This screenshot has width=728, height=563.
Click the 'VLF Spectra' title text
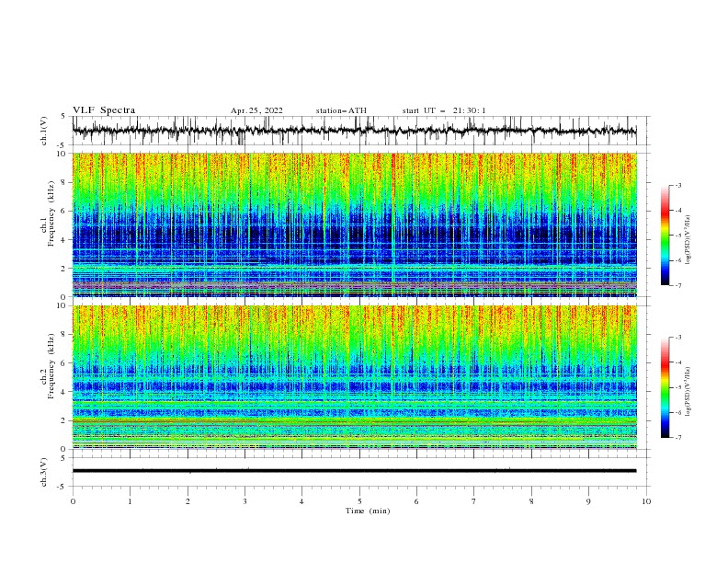104,110
